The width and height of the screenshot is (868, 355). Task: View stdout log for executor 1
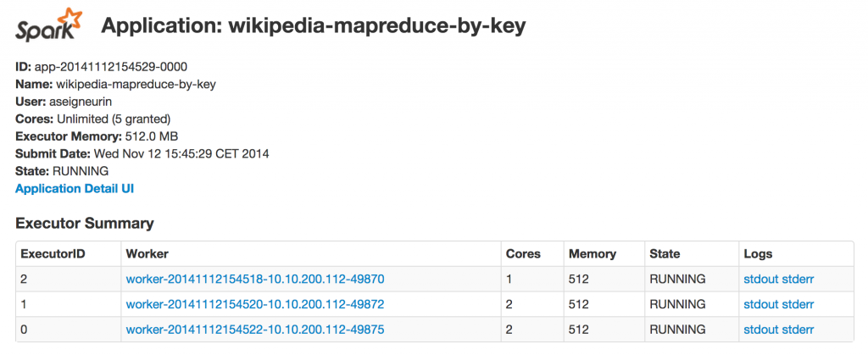pos(760,304)
